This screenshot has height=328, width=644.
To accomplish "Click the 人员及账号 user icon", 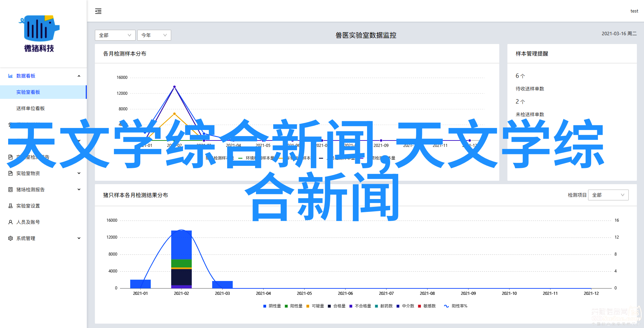I will coord(11,222).
